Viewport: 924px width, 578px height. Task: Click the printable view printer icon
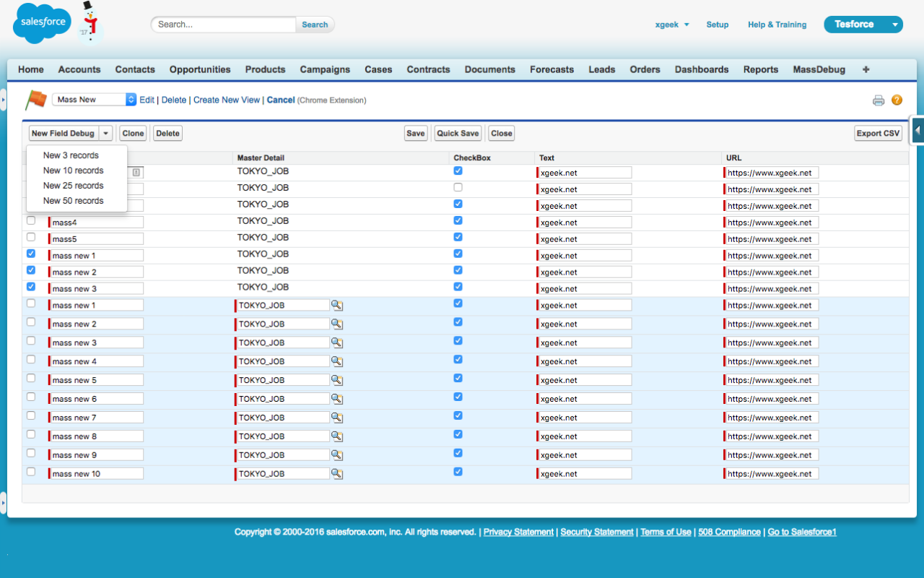[x=879, y=100]
